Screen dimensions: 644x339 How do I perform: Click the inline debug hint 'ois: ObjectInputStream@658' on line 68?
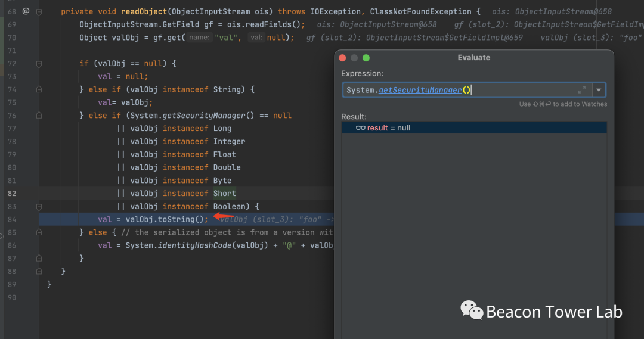tap(552, 12)
